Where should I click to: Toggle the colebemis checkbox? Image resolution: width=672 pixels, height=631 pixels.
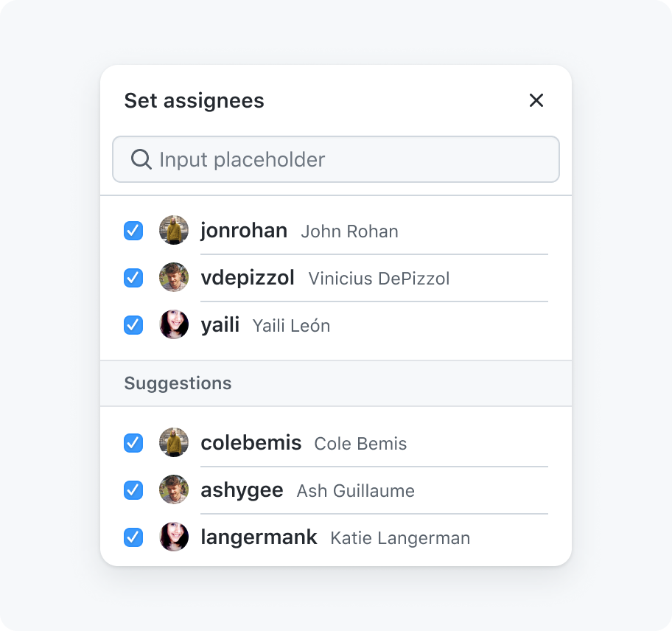point(133,443)
